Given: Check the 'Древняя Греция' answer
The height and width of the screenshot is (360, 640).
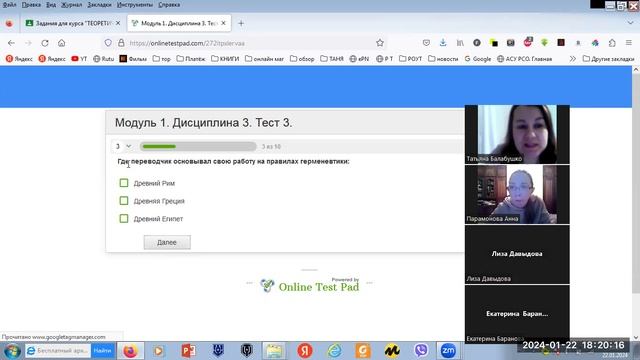Looking at the screenshot, I should pos(124,200).
